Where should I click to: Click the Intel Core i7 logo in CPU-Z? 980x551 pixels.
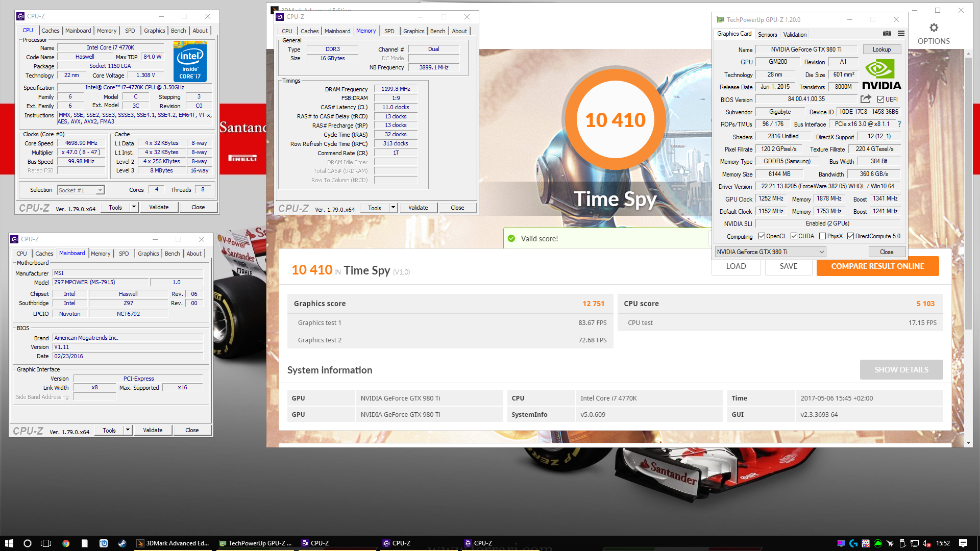(190, 61)
